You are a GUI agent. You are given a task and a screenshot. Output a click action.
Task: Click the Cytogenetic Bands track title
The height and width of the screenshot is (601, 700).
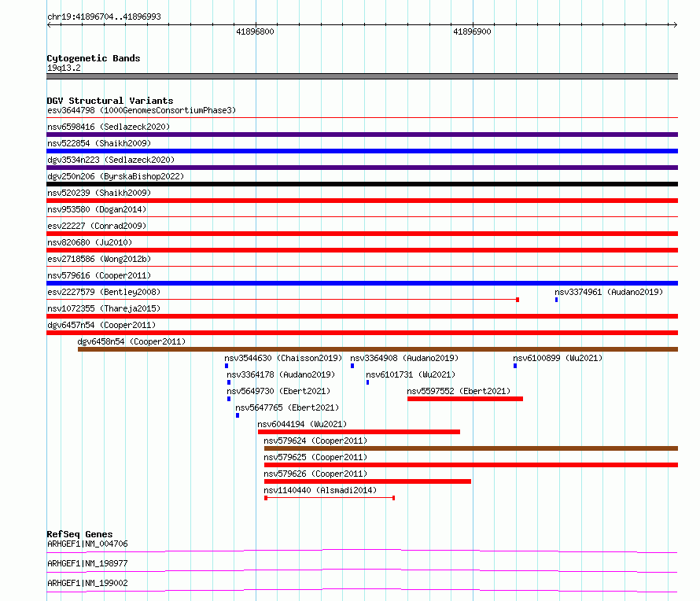coord(94,58)
